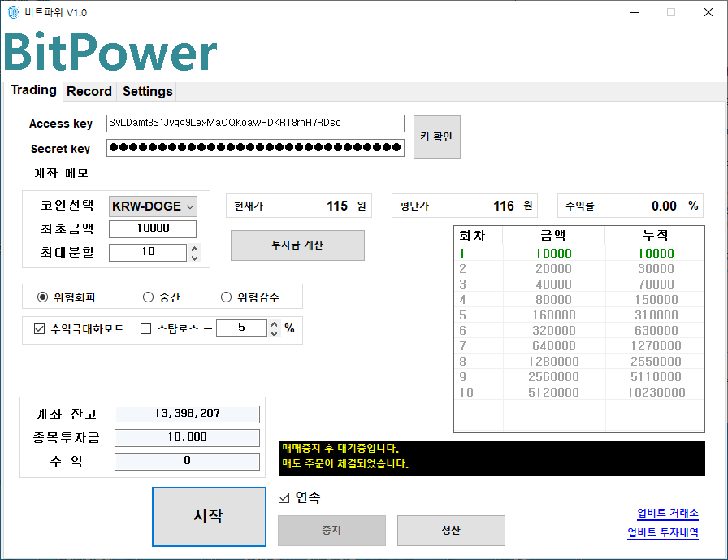Click the 최초금액 input showing 10000
This screenshot has width=728, height=560.
153,228
